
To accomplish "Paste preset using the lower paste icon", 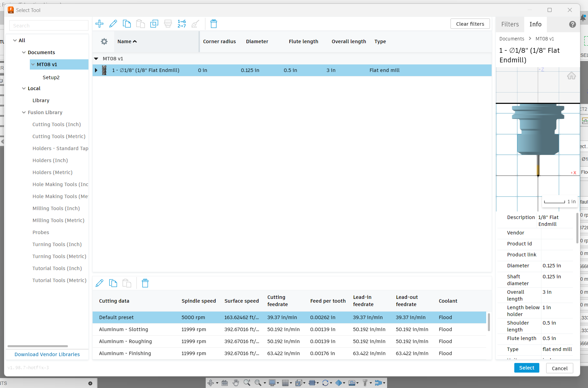I will pyautogui.click(x=127, y=283).
